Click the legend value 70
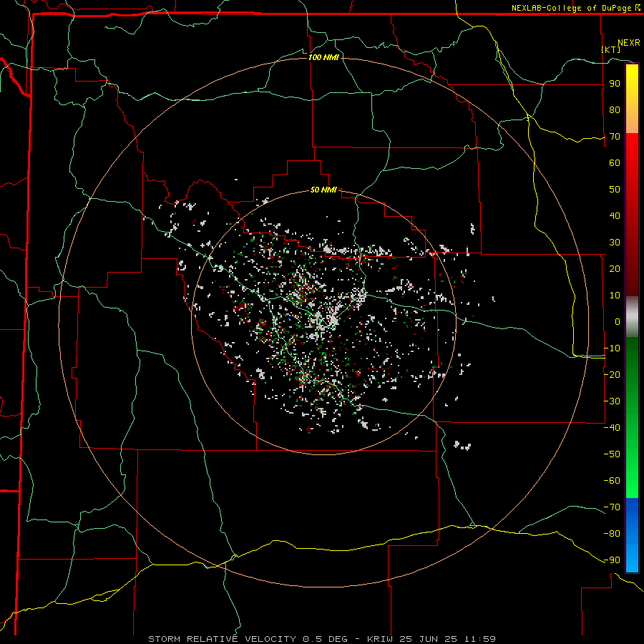644x644 pixels. [x=615, y=137]
